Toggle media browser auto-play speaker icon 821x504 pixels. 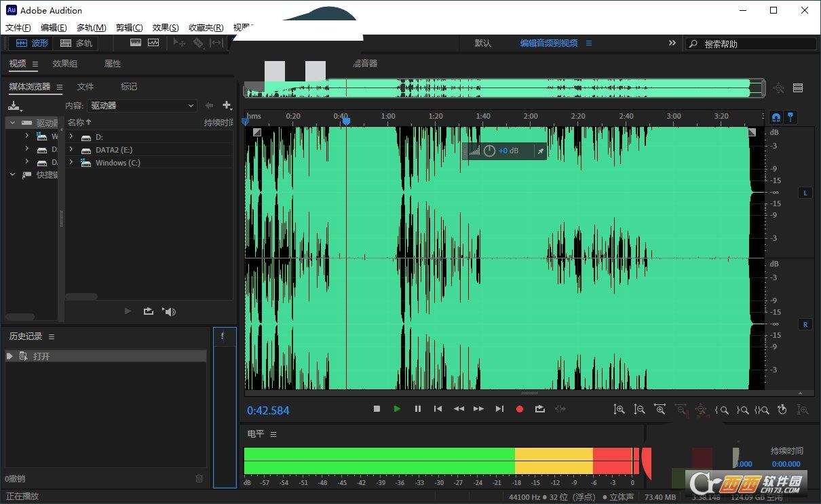[169, 311]
